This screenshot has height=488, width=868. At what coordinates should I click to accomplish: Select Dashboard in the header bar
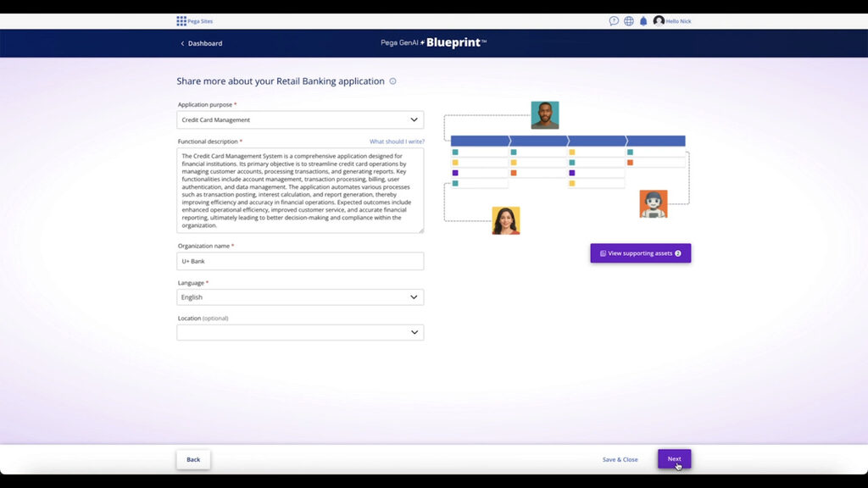203,43
